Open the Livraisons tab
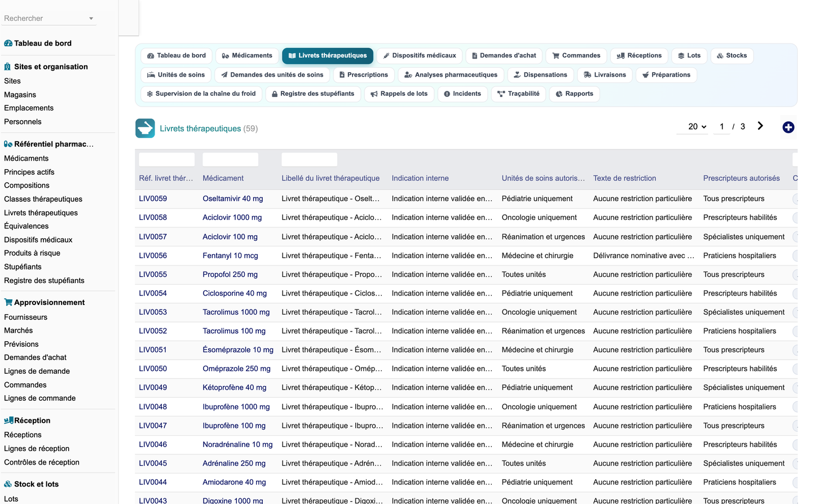Viewport: 815px width, 504px height. (x=605, y=75)
